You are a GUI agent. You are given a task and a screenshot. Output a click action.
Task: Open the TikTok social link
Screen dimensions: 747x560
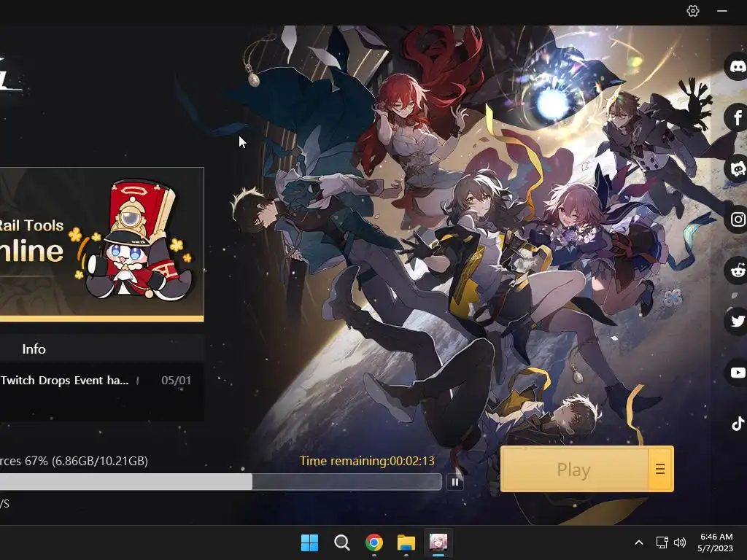[738, 424]
